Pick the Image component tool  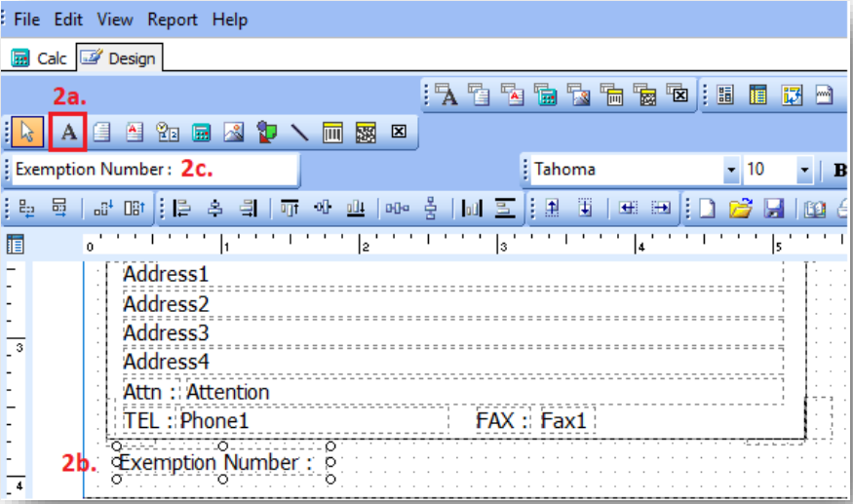(233, 133)
